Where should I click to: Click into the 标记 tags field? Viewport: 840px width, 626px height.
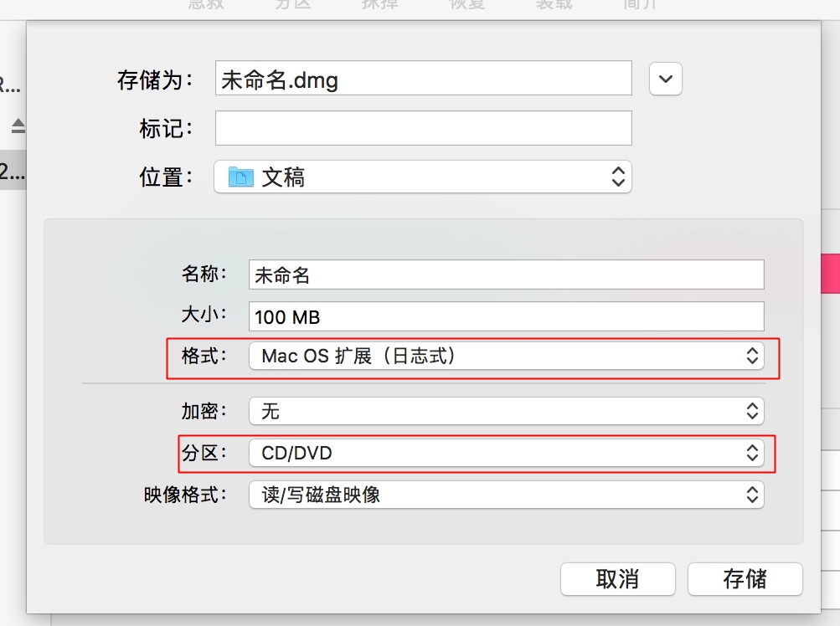423,128
